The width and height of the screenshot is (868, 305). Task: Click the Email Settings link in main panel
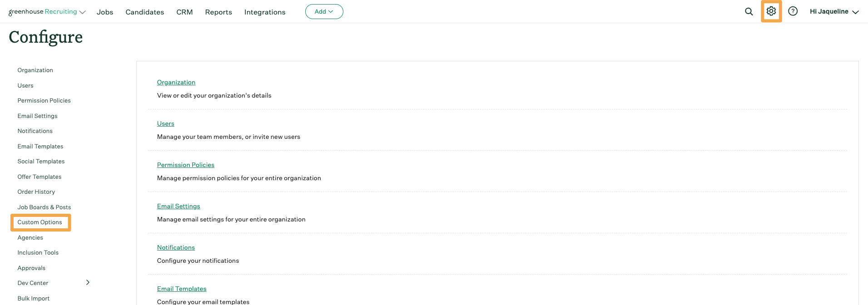pyautogui.click(x=179, y=206)
